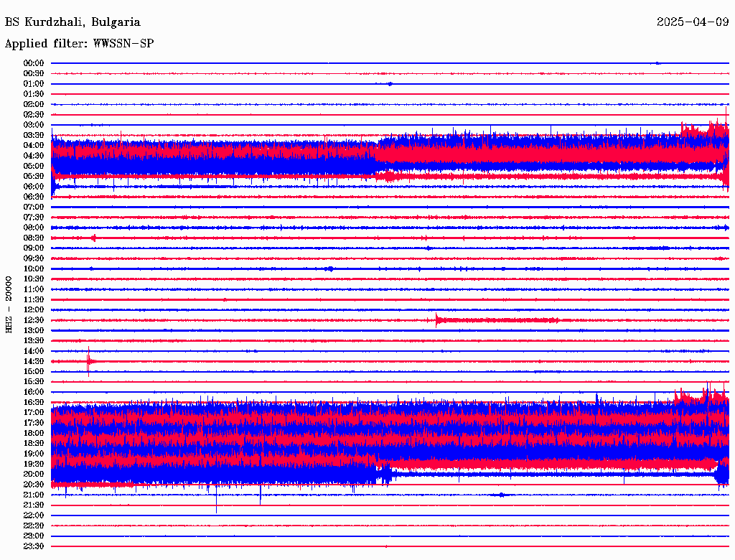Click the date 2025-04-09
Image resolution: width=735 pixels, height=560 pixels.
coord(693,22)
